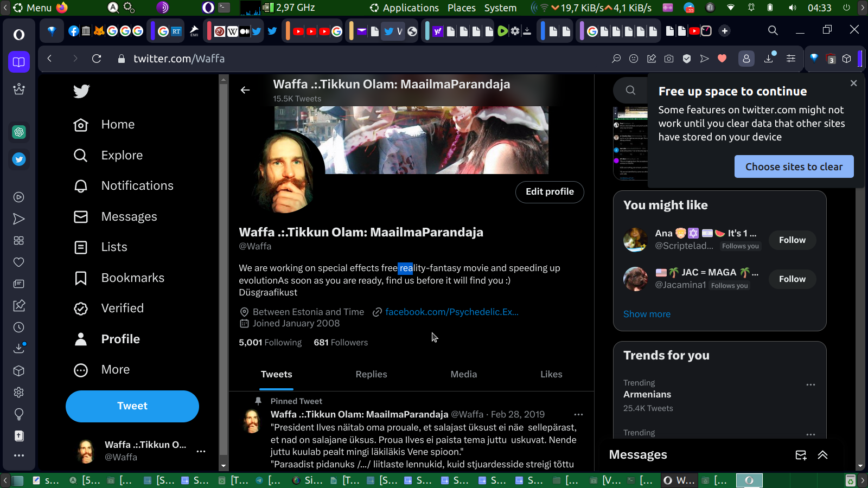Open the Places menu in top panel
Viewport: 868px width, 488px height.
pos(462,8)
